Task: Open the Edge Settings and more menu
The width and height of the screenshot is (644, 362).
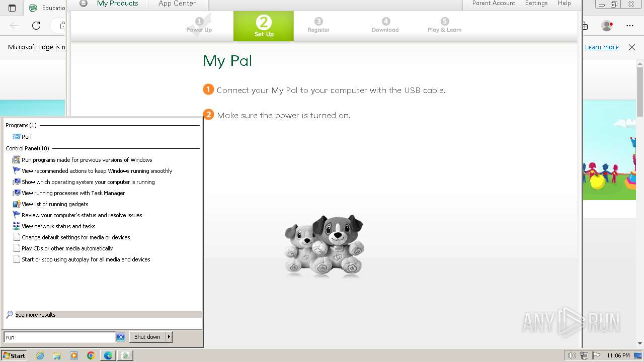Action: tap(630, 26)
